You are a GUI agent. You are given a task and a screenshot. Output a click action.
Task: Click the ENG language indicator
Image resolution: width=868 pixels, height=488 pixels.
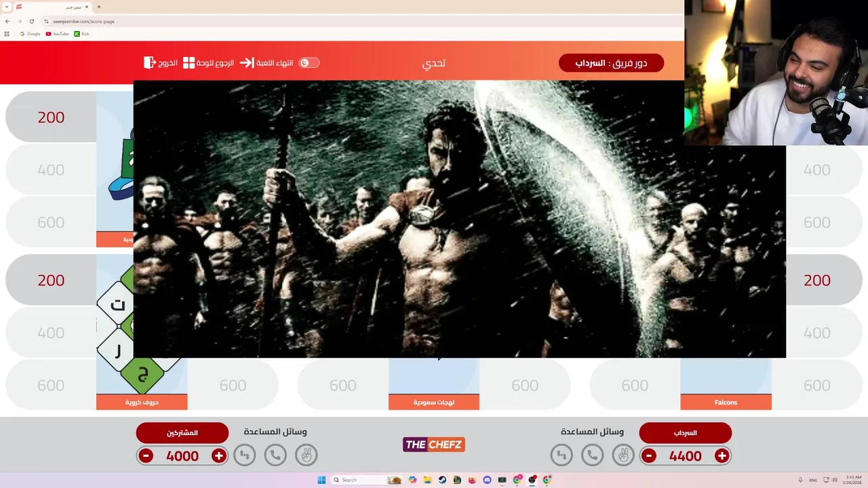click(813, 480)
